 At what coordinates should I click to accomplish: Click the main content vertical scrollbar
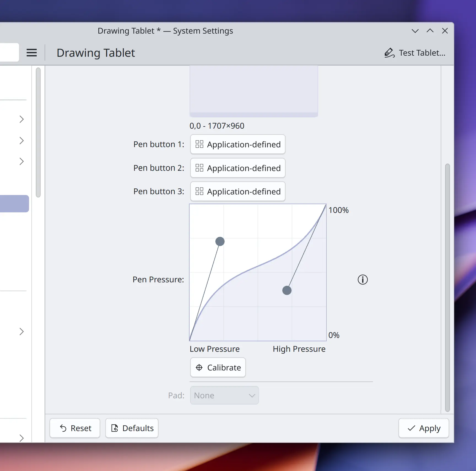pos(447,286)
